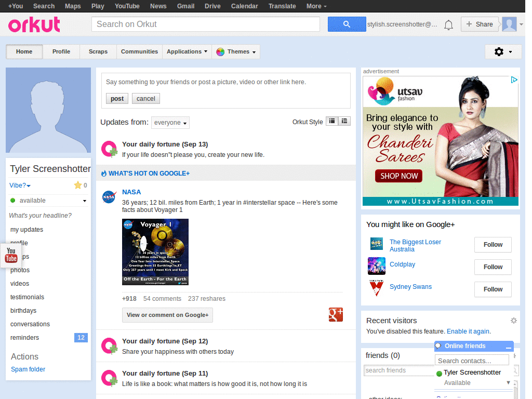Click the flame icon beside What's Hot
The width and height of the screenshot is (532, 399).
104,174
